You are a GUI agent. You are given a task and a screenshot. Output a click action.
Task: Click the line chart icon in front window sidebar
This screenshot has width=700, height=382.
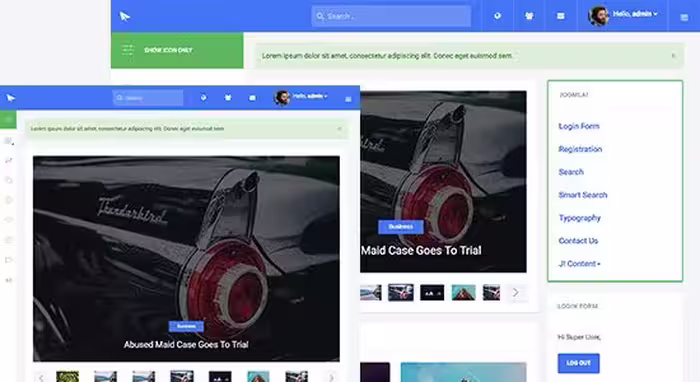[x=8, y=160]
